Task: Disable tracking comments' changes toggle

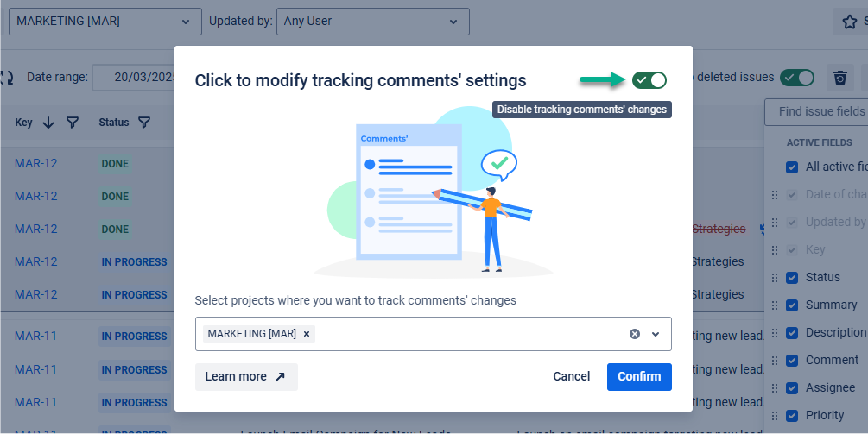Action: [x=649, y=80]
